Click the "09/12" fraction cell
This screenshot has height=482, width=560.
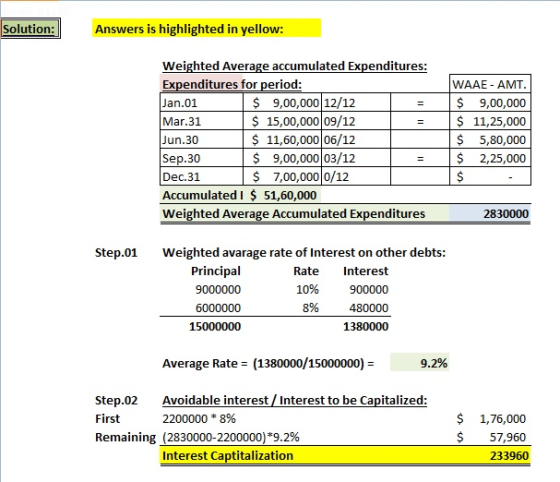356,121
